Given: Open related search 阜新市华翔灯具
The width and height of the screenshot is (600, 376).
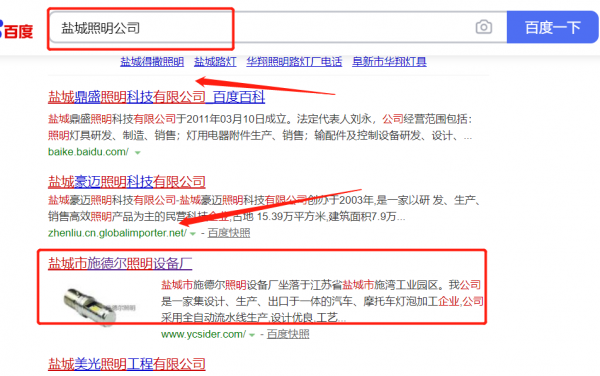Looking at the screenshot, I should pos(389,62).
